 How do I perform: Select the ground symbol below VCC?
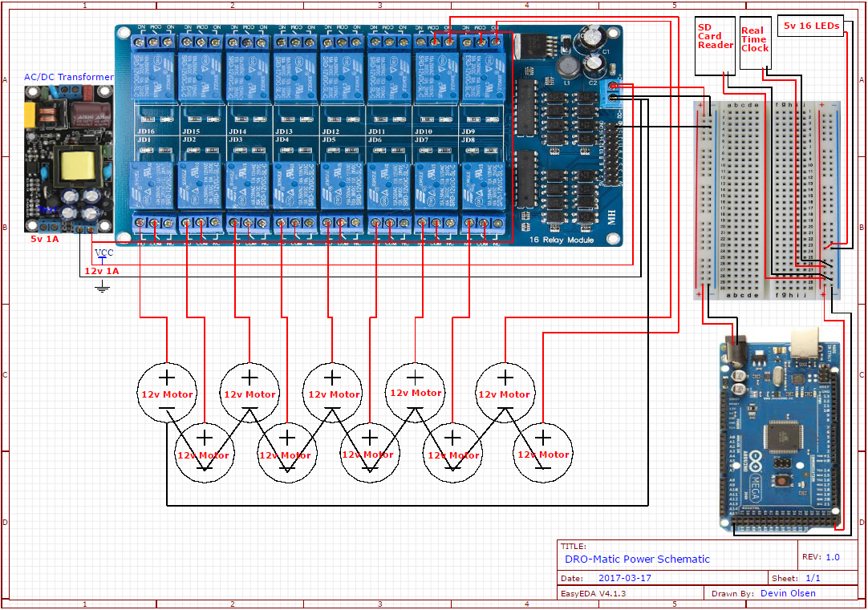102,285
